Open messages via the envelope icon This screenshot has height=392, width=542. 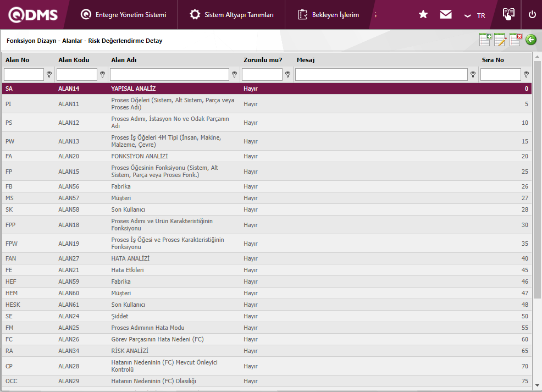(x=446, y=15)
